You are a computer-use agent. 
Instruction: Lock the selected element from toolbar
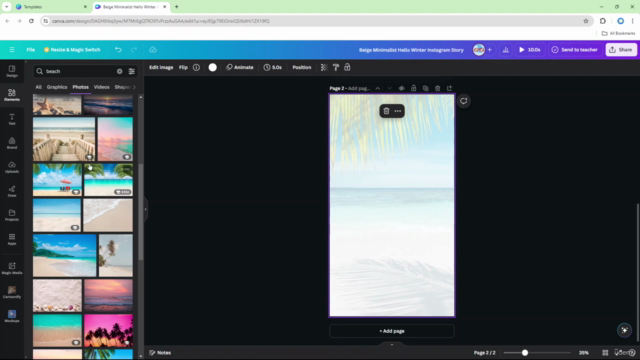point(347,67)
